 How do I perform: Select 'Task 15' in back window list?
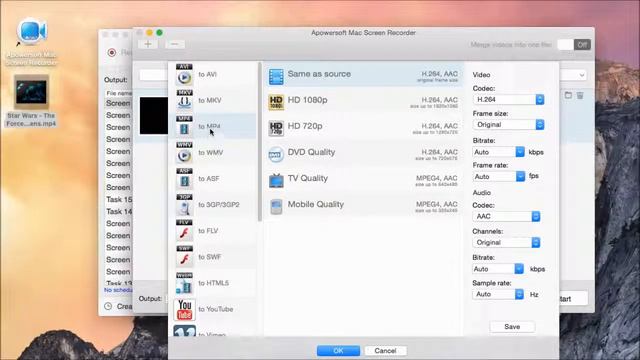119,200
